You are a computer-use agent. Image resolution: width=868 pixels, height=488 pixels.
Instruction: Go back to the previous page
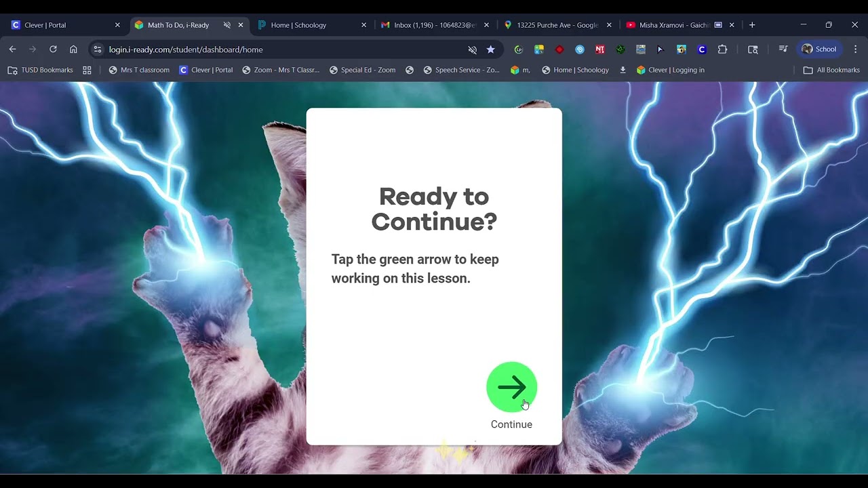point(12,49)
